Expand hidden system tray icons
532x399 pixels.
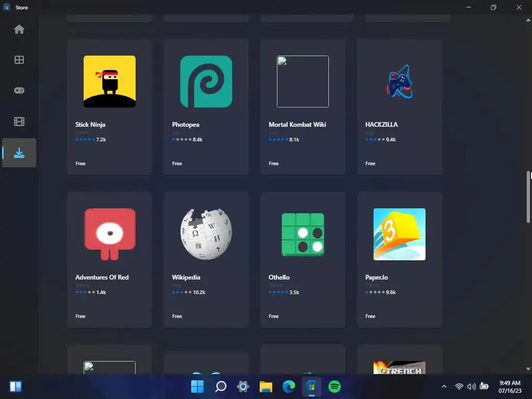click(444, 387)
